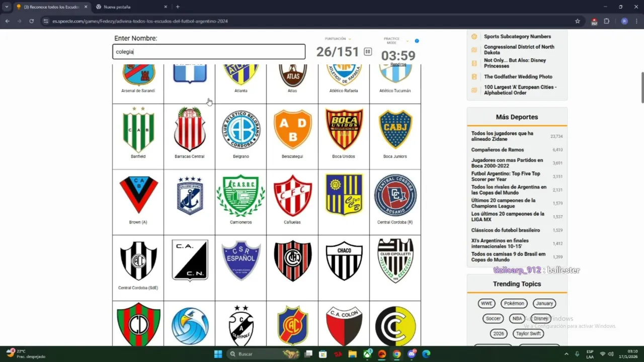Viewport: 644px width, 362px height.
Task: Expand the Practice Mode dropdown arrow
Action: tap(408, 41)
